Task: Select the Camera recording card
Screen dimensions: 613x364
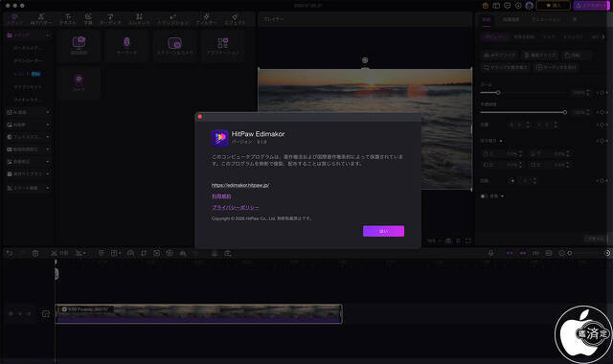Action: coord(79,83)
